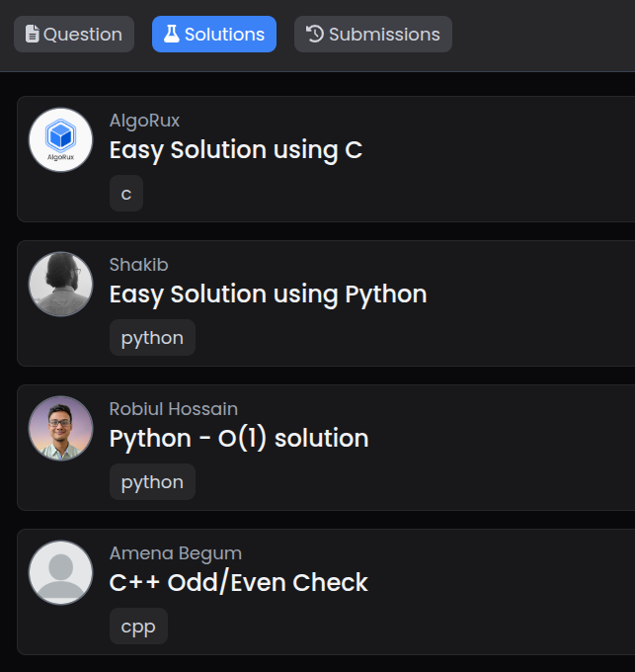Screen dimensions: 635x672
Task: Click the author name Robiul Hossain
Action: coord(173,409)
